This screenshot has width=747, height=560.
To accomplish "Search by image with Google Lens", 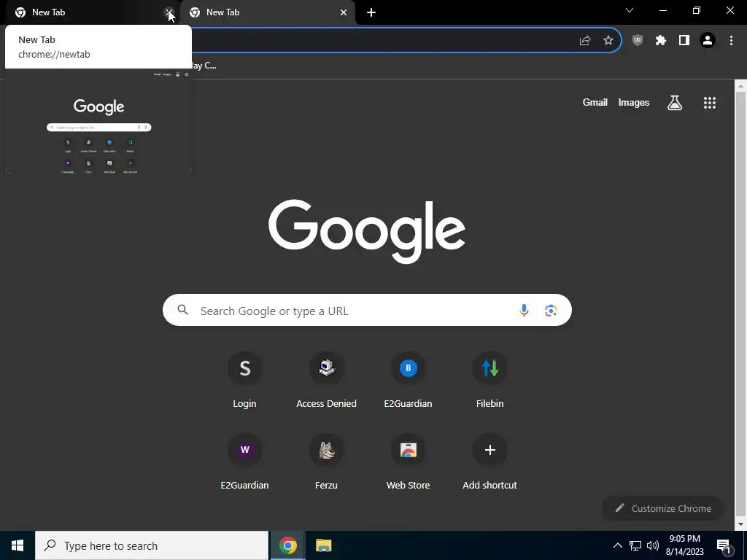I will click(551, 311).
